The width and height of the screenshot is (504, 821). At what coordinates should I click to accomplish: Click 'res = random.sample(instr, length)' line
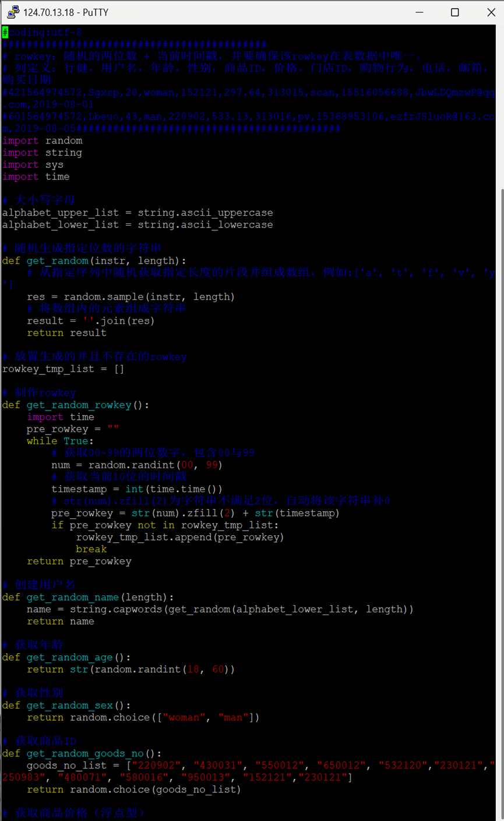coord(131,297)
